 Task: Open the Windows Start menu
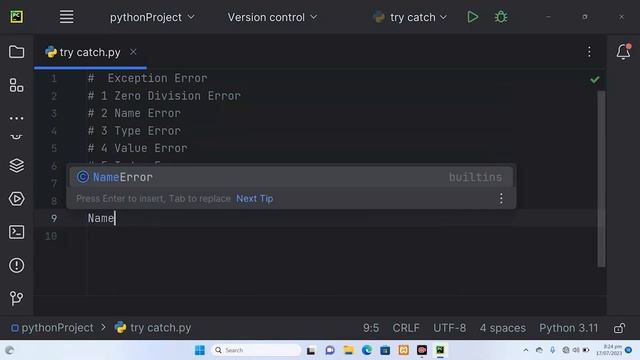(200, 350)
